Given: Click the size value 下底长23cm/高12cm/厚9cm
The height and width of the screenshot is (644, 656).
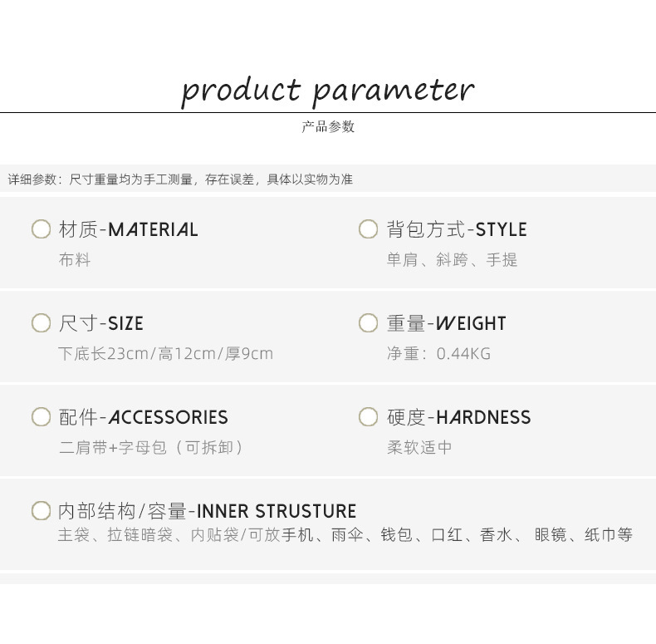Looking at the screenshot, I should click(x=165, y=354).
